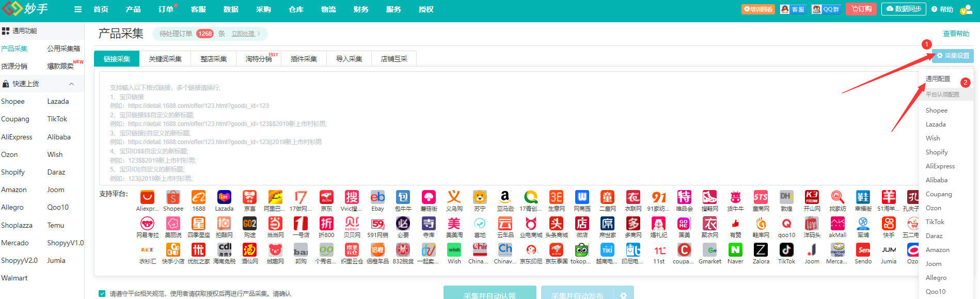Open 货源分销 in the sidebar
The width and height of the screenshot is (980, 299).
[x=14, y=66]
